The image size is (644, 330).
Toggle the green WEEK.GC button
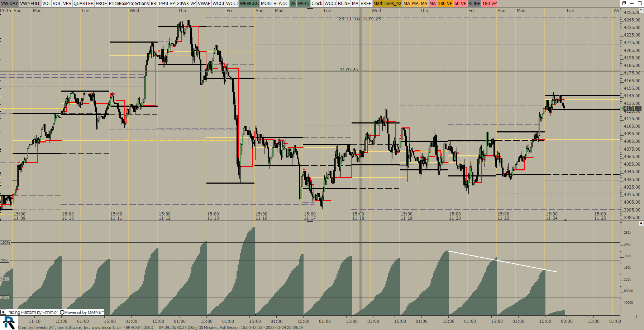click(x=249, y=3)
